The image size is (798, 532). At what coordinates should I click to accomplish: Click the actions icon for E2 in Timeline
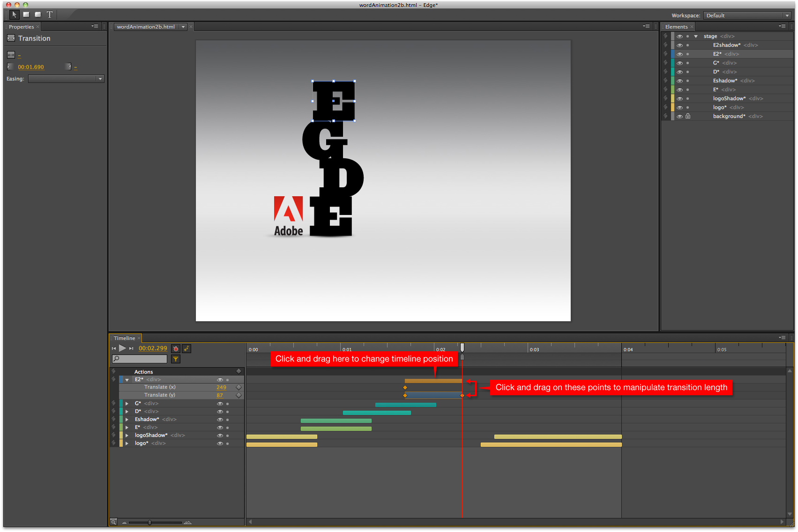(113, 379)
